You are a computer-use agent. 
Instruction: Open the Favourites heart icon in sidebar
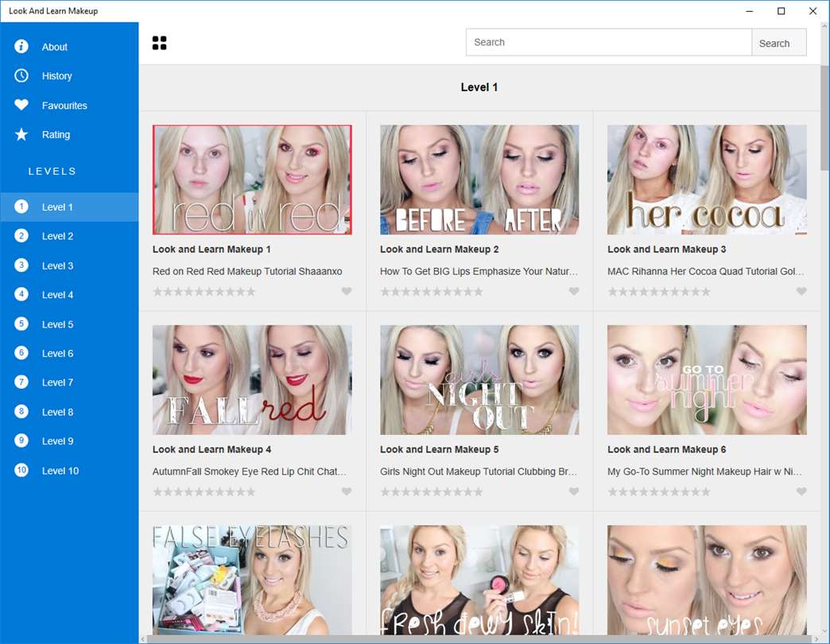click(x=21, y=105)
